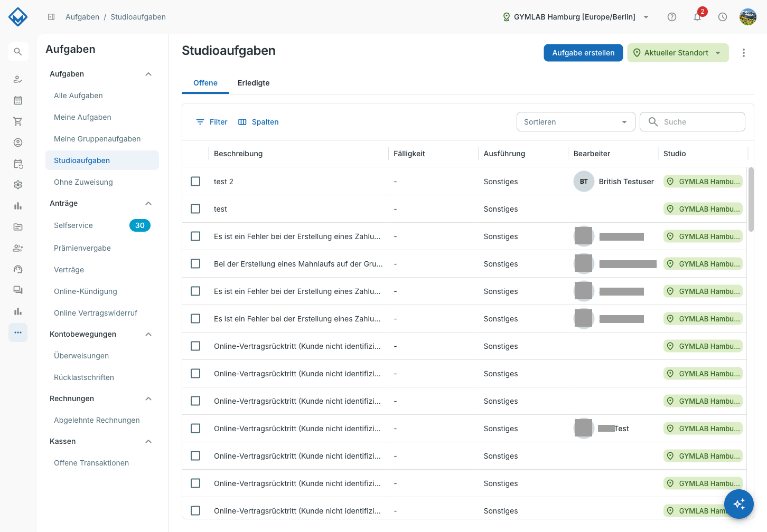Screen dimensions: 767x532
Task: Open the user profile avatar
Action: pos(748,17)
